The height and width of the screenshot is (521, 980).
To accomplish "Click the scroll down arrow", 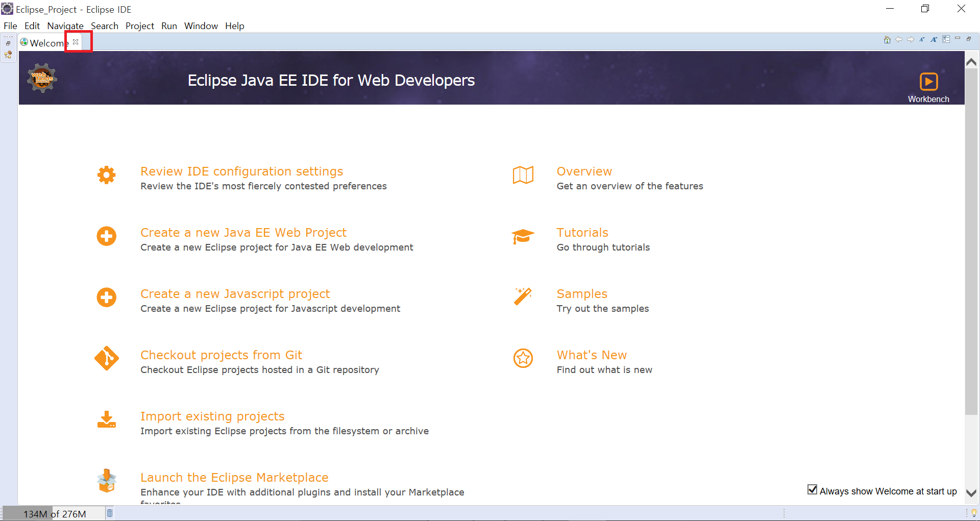I will point(971,493).
